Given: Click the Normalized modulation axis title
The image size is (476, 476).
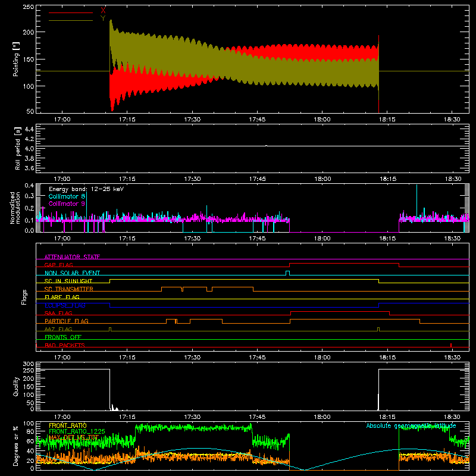Looking at the screenshot, I should [15, 208].
